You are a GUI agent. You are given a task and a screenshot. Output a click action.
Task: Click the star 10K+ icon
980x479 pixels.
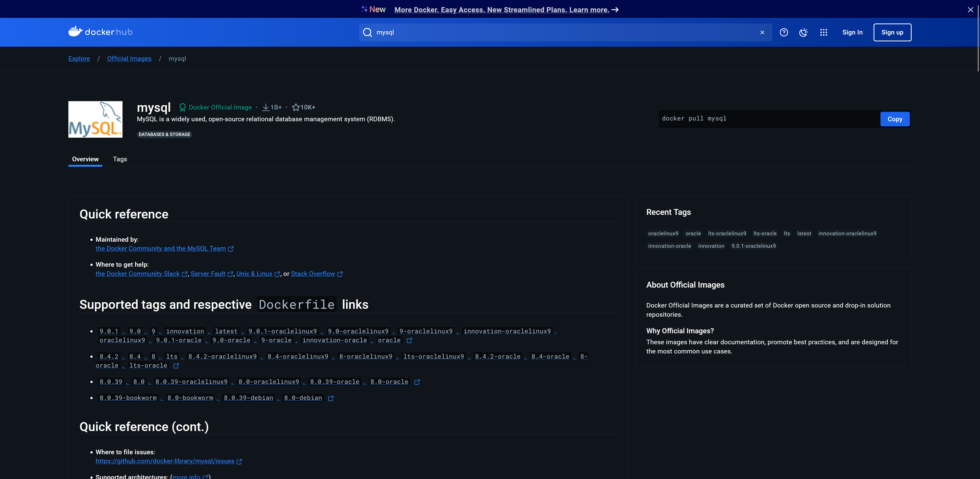click(296, 107)
